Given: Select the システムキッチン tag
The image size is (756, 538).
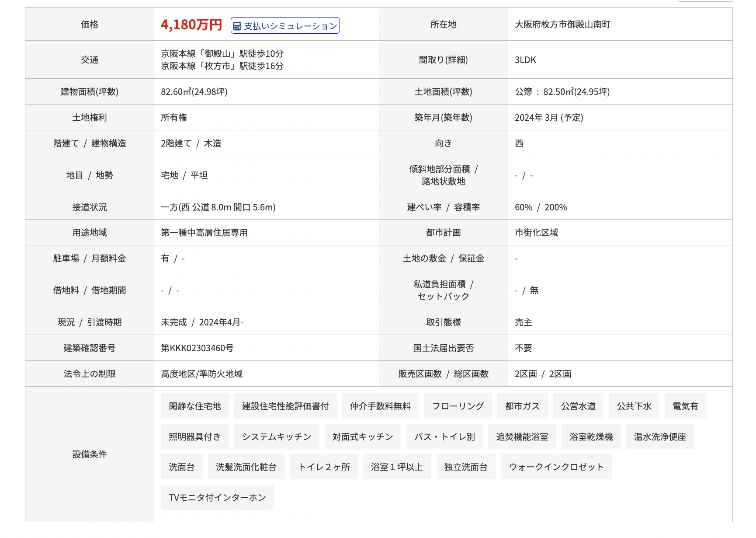Looking at the screenshot, I should [x=277, y=437].
